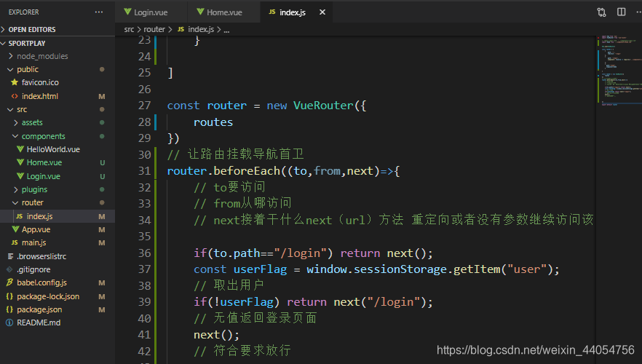This screenshot has width=642, height=364.
Task: Click "beforeEach" in the code on line 31
Action: tap(247, 171)
